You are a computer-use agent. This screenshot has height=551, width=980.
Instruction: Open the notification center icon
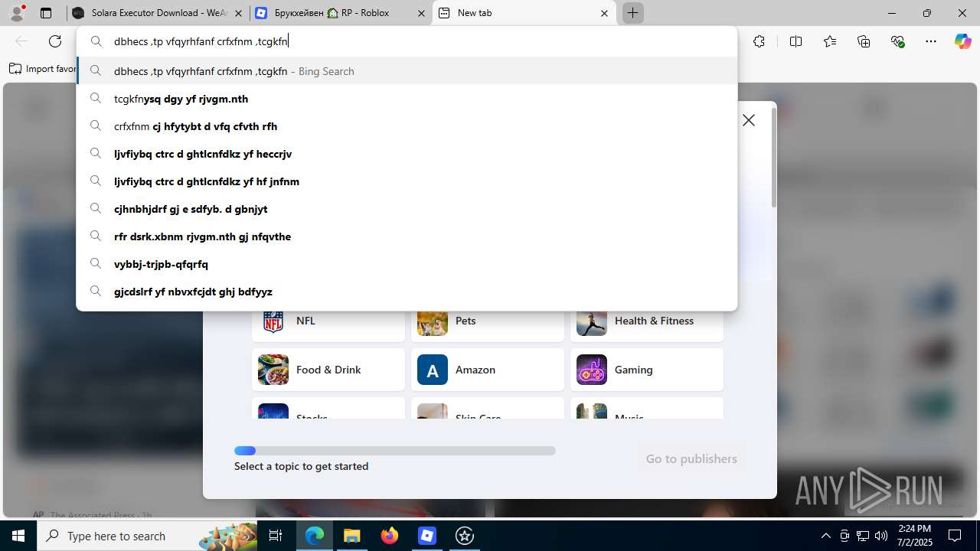click(x=955, y=536)
